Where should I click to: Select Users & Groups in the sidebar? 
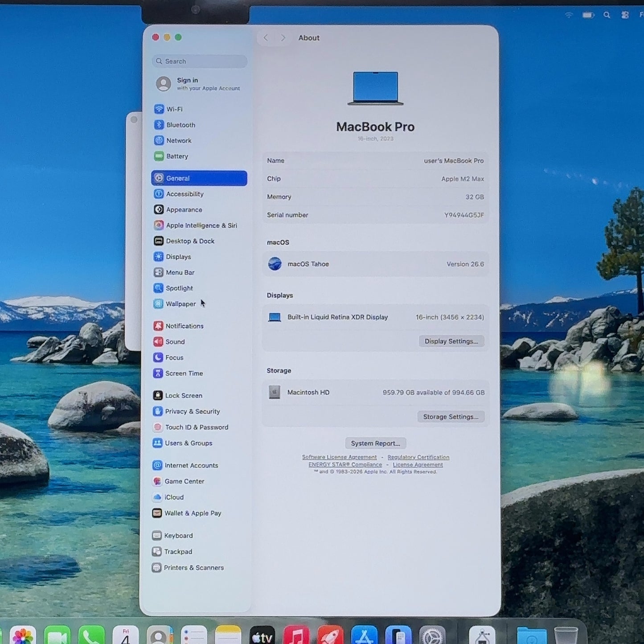point(199,443)
